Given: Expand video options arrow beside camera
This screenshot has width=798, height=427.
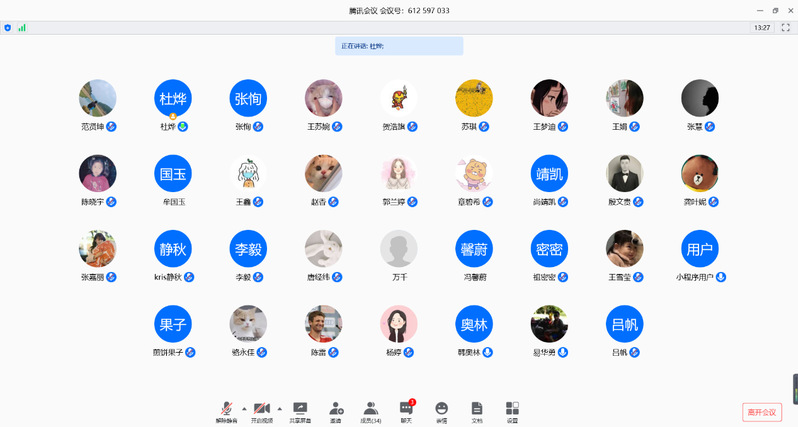Looking at the screenshot, I should (279, 408).
